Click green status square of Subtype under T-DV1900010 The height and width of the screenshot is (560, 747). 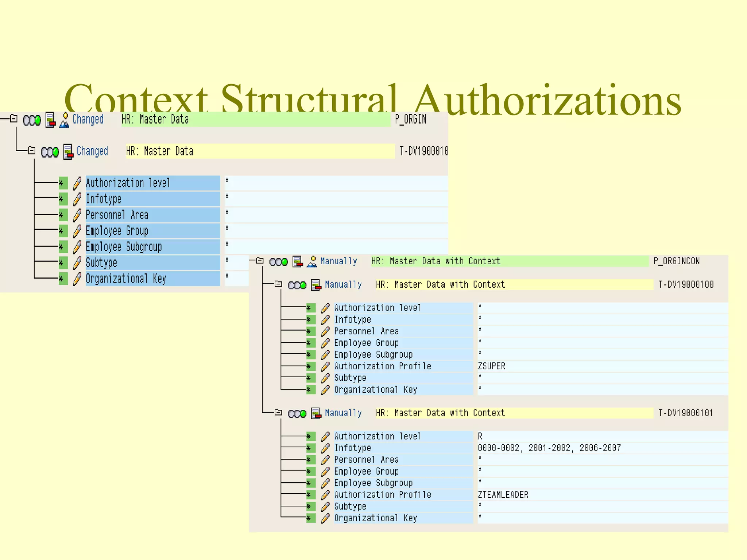pyautogui.click(x=63, y=263)
